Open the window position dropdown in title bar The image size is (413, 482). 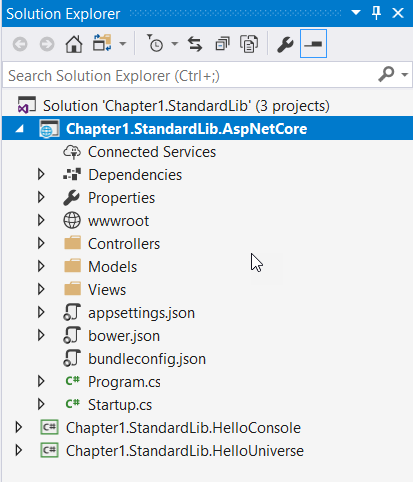click(x=356, y=13)
